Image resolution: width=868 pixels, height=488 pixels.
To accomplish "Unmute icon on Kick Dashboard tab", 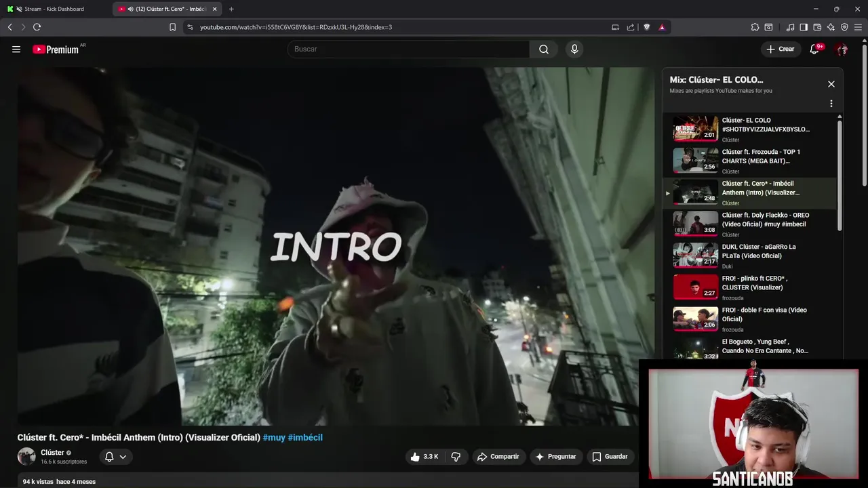I will coord(19,9).
